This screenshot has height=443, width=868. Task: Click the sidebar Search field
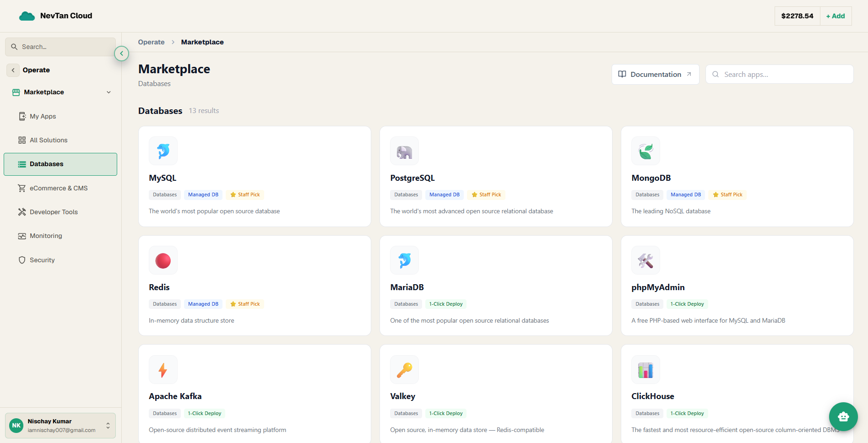click(x=60, y=47)
